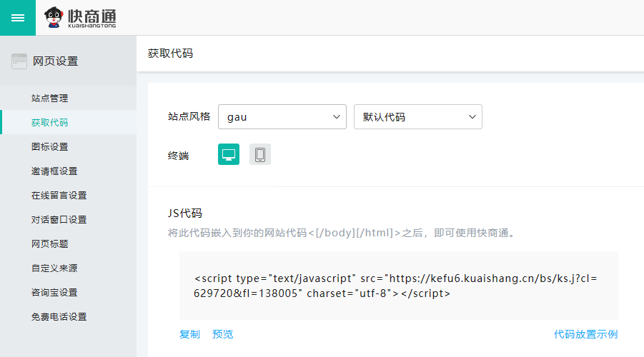Open 站点管理 in sidebar

click(50, 99)
